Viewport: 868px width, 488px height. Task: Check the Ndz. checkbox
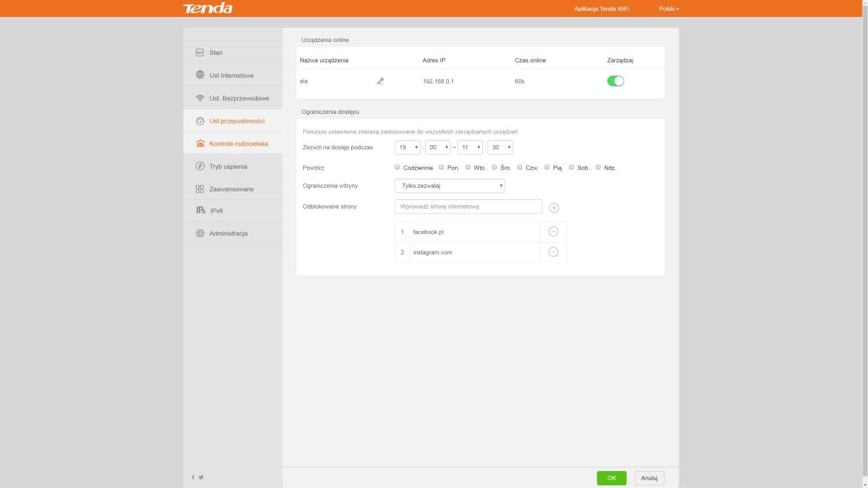click(x=598, y=167)
